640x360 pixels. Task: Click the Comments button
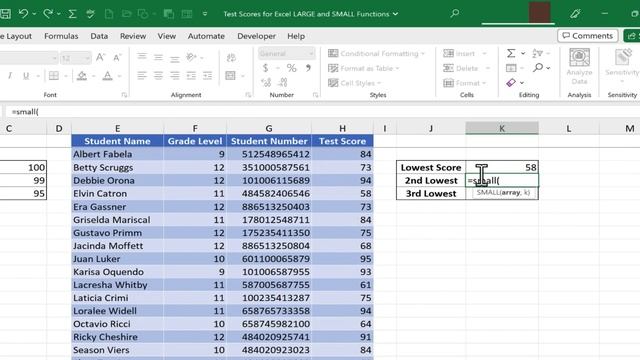[588, 36]
